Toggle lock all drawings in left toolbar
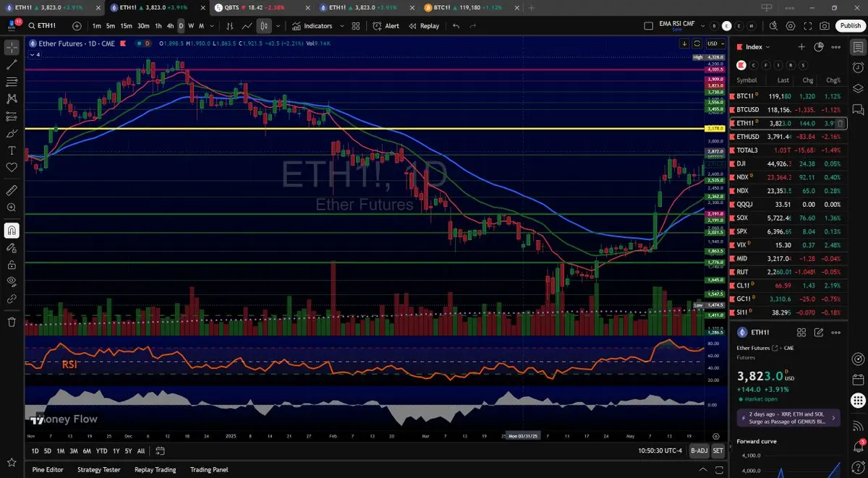Image resolution: width=868 pixels, height=478 pixels. point(12,265)
